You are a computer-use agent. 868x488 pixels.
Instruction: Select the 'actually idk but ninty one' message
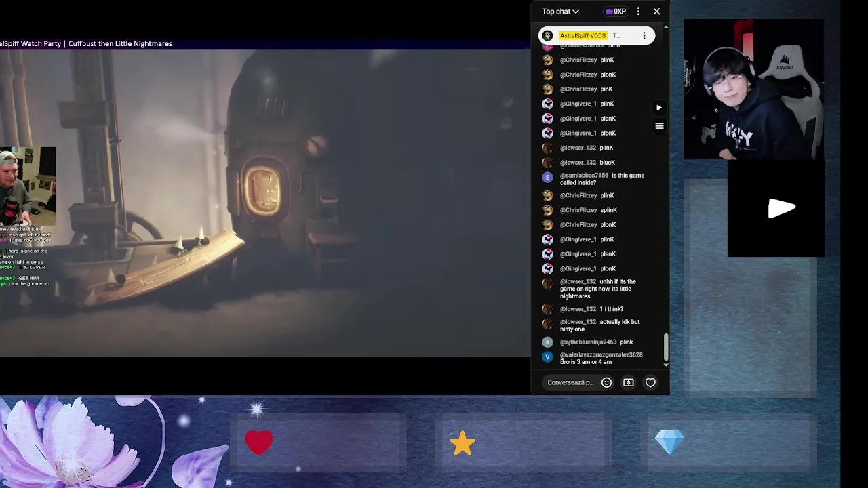[x=601, y=325]
